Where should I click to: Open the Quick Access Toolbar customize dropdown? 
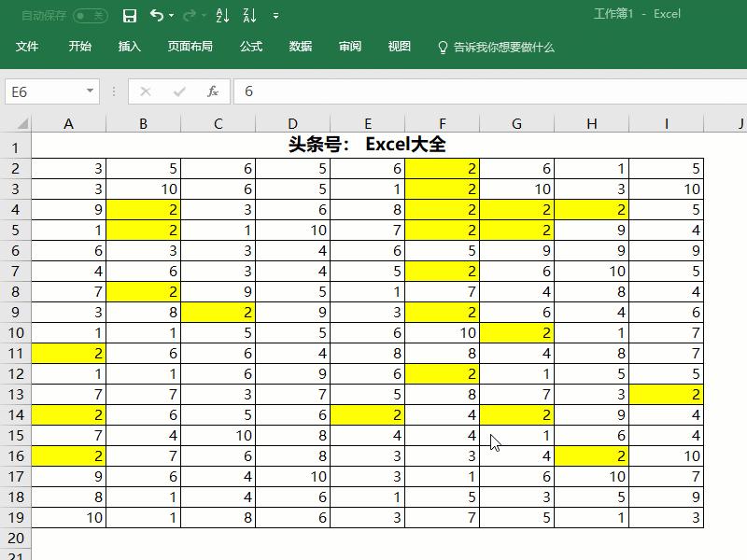pyautogui.click(x=274, y=15)
